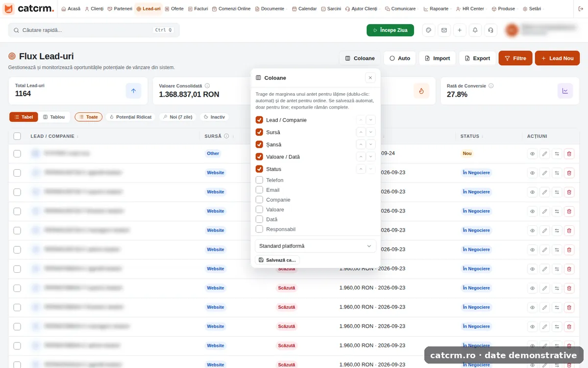Open the HR Center menu
The width and height of the screenshot is (588, 368).
coord(470,9)
